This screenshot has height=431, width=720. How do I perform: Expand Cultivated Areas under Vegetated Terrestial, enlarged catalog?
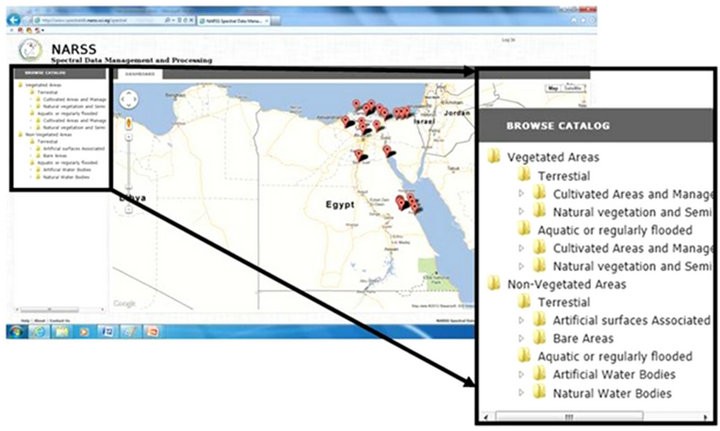click(521, 194)
